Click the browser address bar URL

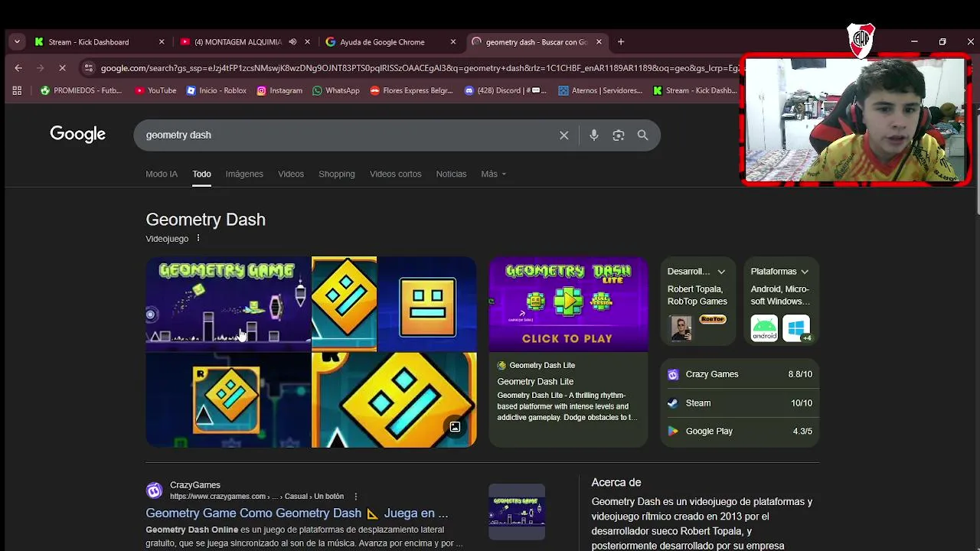click(420, 68)
